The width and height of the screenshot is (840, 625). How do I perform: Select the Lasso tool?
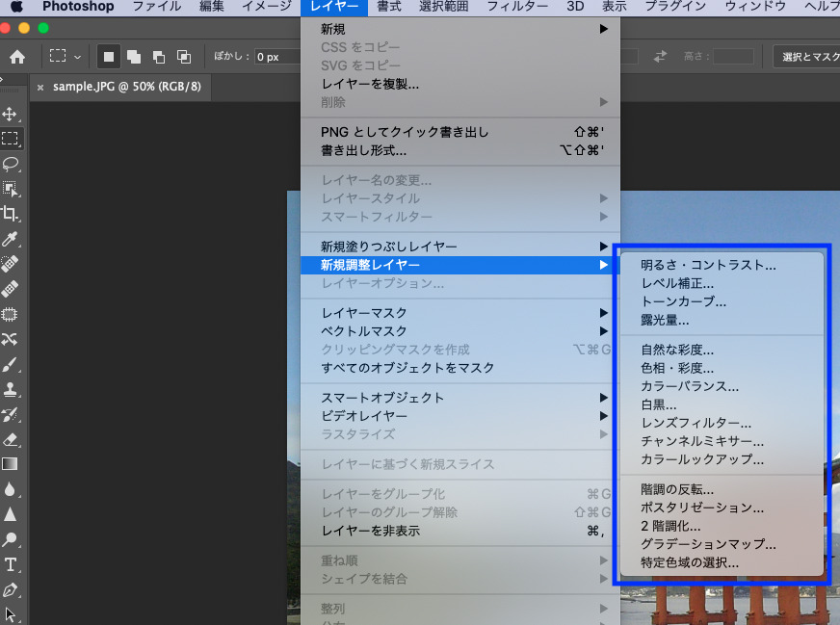[x=10, y=164]
